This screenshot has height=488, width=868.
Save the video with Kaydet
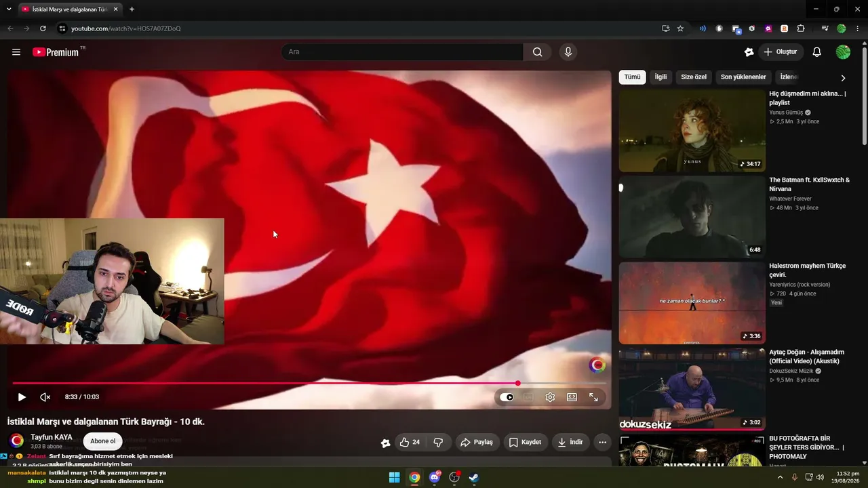(x=525, y=442)
